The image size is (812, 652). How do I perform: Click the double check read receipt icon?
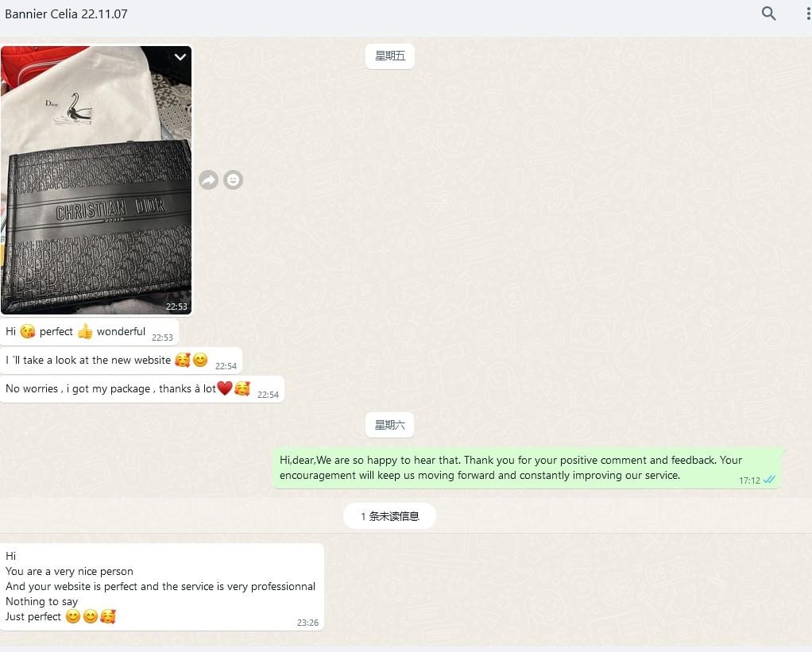pyautogui.click(x=770, y=480)
